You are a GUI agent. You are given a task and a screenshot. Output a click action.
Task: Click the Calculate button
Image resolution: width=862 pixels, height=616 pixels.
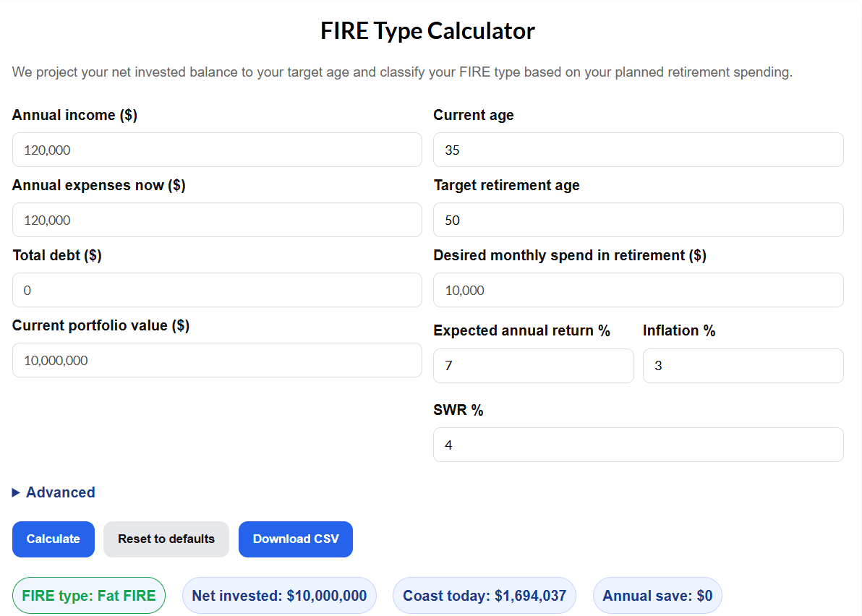(x=53, y=539)
